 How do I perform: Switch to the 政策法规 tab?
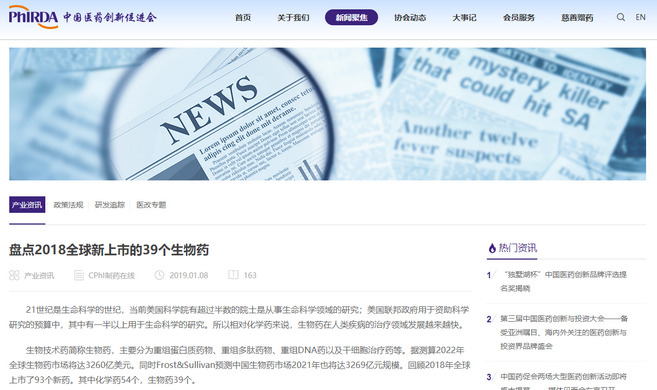(68, 205)
